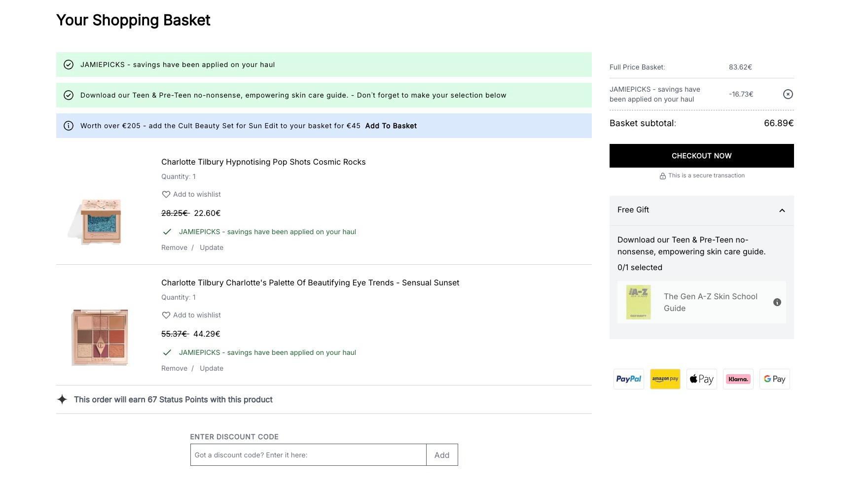
Task: Click the Full Price Basket 83.62€ value
Action: pyautogui.click(x=740, y=67)
